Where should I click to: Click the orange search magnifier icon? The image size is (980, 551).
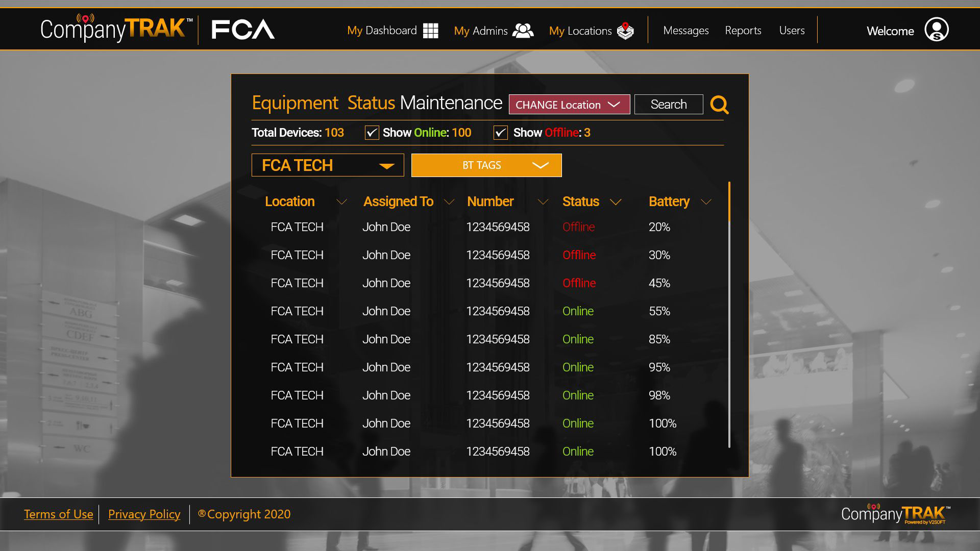pyautogui.click(x=719, y=105)
